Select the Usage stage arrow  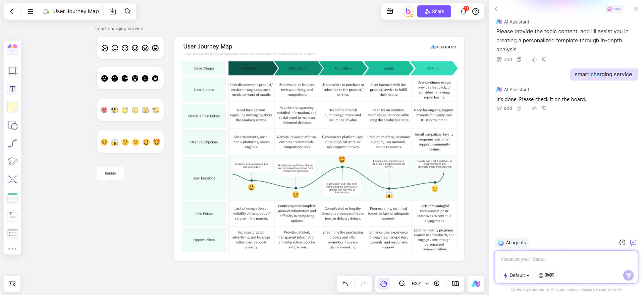click(389, 68)
